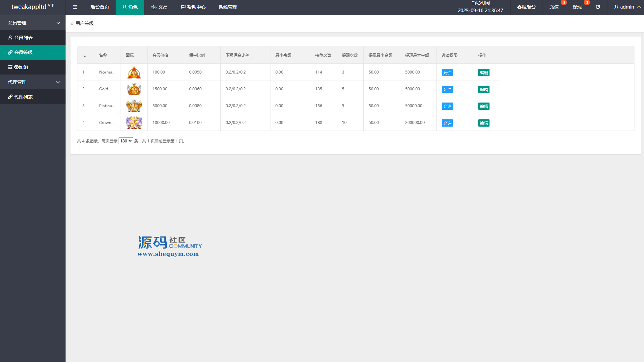This screenshot has height=362, width=644.
Task: Click the Platinum level badge icon
Action: click(134, 106)
